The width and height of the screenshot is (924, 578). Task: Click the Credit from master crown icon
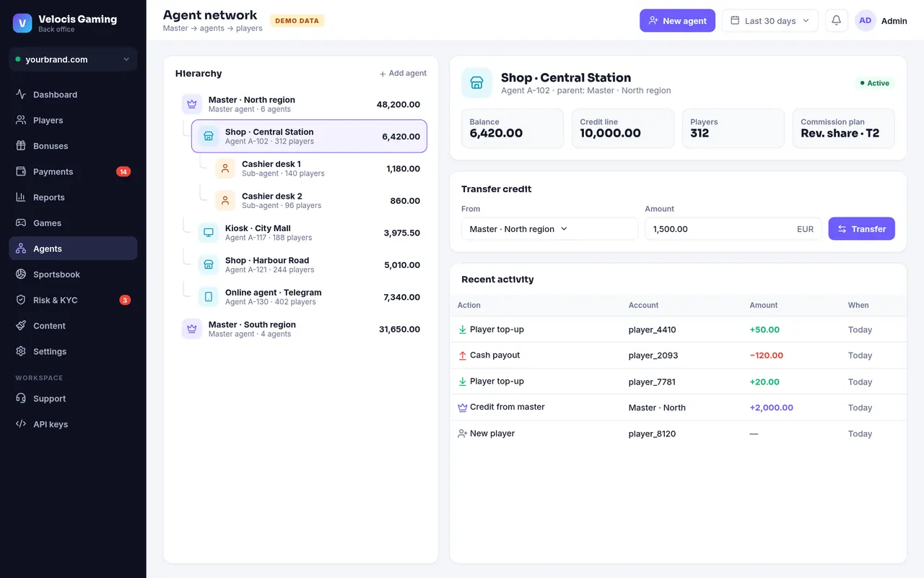pos(463,407)
